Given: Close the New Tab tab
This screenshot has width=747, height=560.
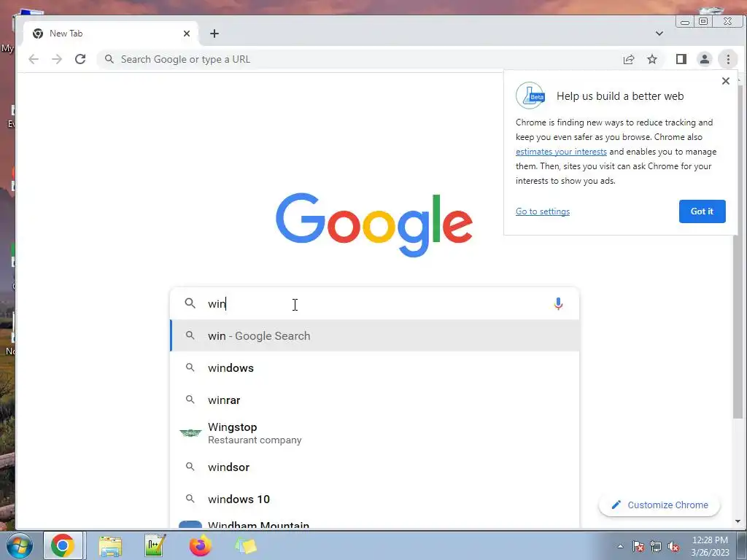Looking at the screenshot, I should [187, 34].
